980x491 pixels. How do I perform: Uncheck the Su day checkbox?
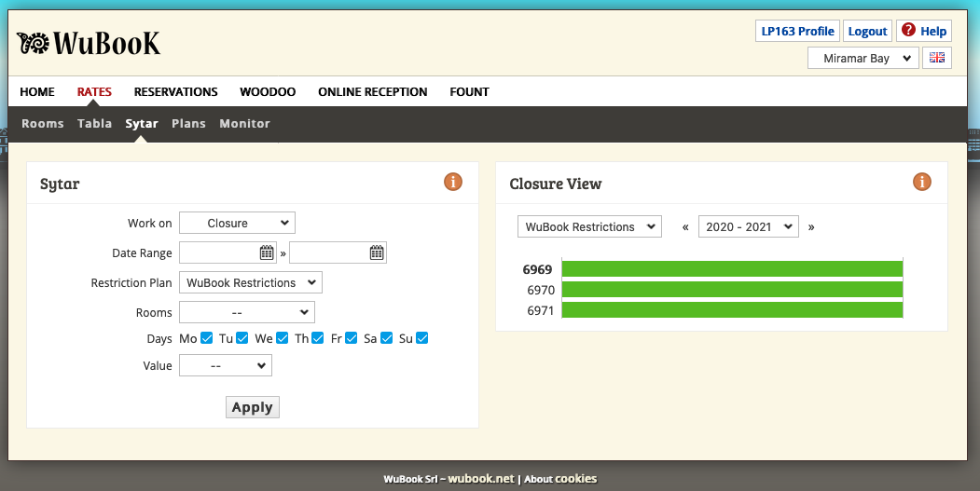coord(421,338)
